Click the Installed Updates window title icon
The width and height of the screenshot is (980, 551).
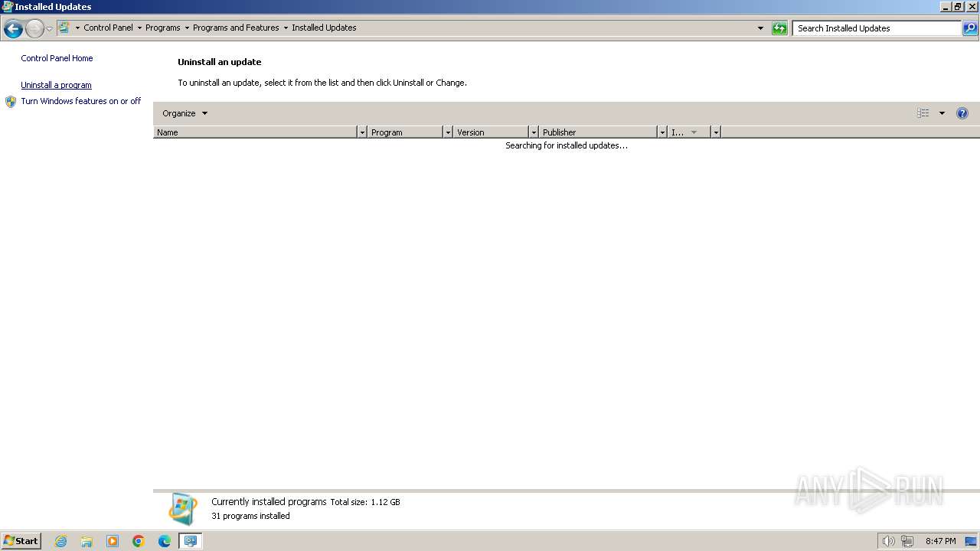coord(8,6)
